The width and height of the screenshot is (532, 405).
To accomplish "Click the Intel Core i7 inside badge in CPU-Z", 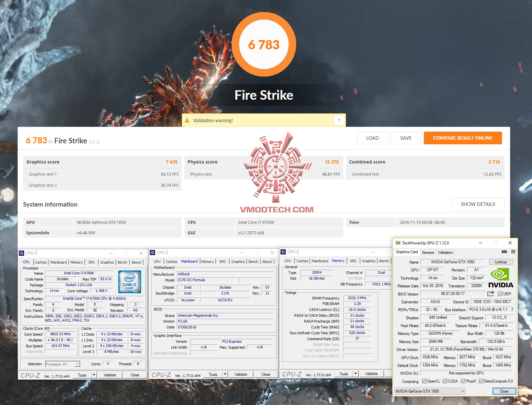I will 129,282.
